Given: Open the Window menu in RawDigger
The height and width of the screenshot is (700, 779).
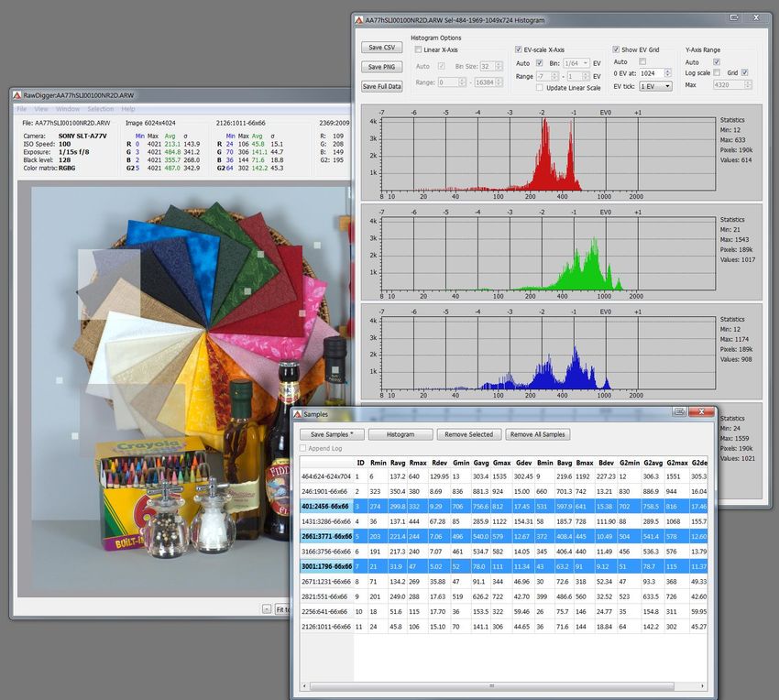Looking at the screenshot, I should [x=68, y=109].
